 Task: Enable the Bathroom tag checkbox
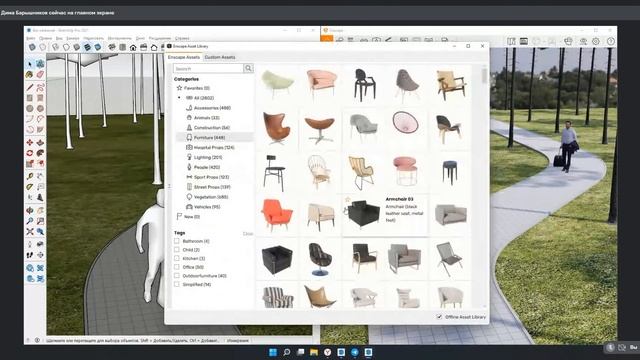coord(177,241)
